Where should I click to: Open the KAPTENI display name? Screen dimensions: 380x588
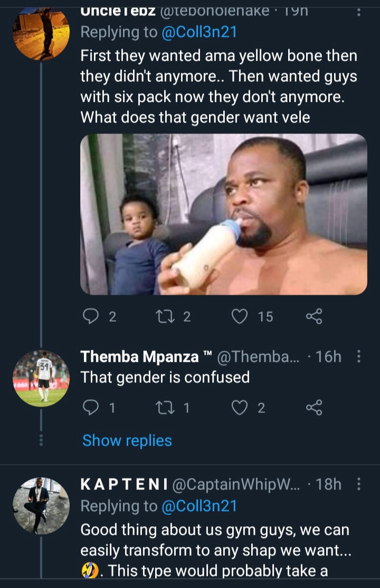pos(124,484)
